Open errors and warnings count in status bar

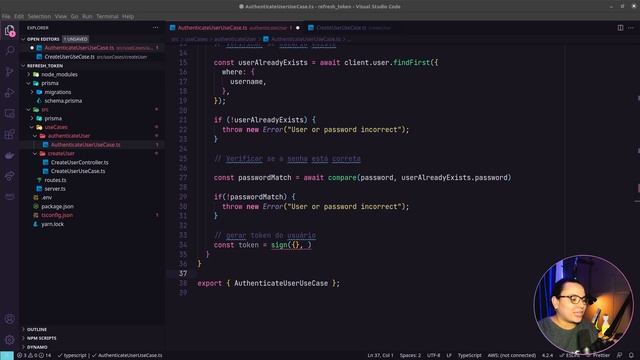click(x=34, y=356)
